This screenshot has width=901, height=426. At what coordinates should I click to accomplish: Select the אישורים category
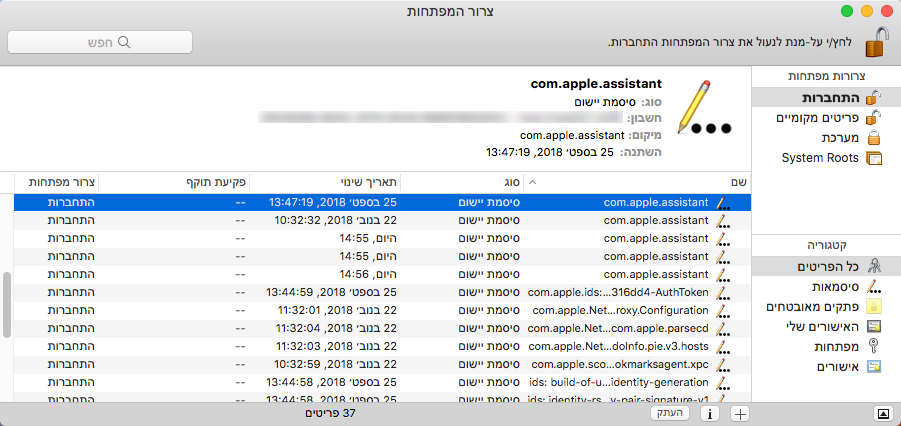pos(830,367)
